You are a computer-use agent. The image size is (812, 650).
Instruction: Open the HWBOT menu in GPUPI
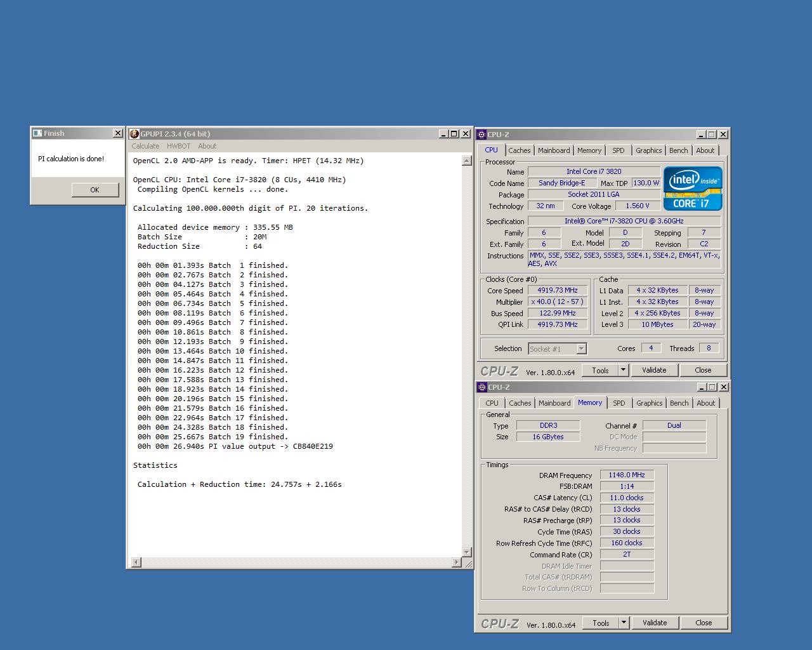(x=179, y=146)
